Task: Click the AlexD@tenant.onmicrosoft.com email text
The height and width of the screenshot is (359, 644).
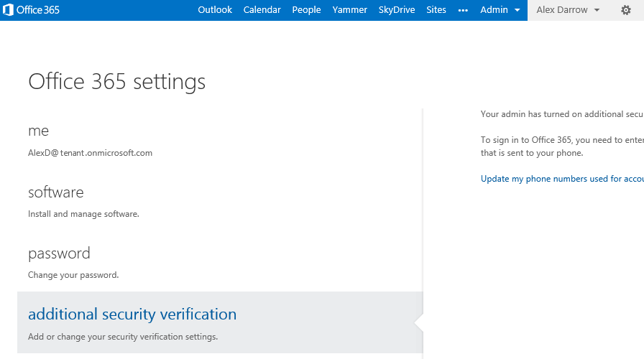Action: pos(90,153)
